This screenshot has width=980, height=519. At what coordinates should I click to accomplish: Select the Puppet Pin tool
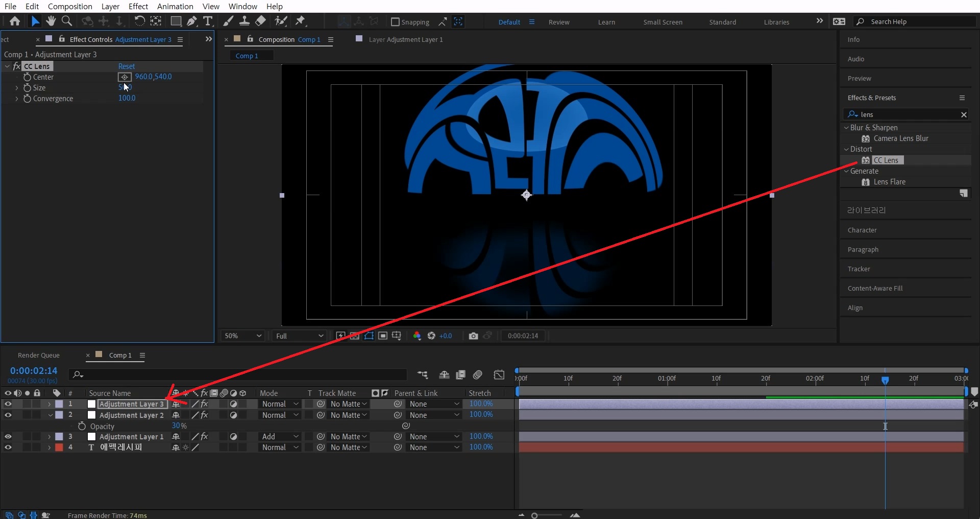(300, 21)
